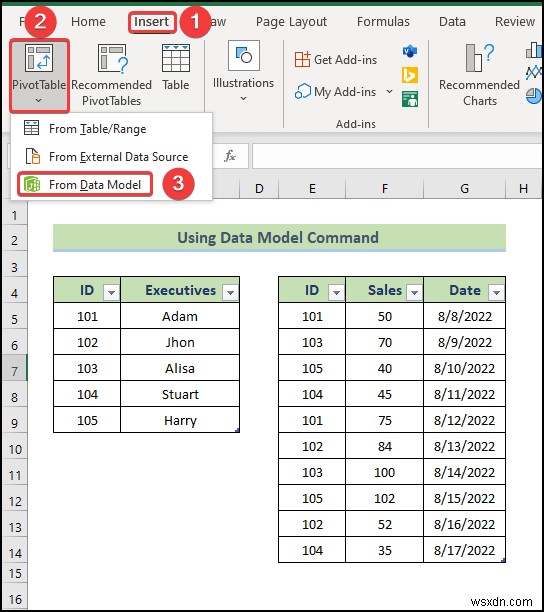Expand the Illustrations dropdown chevron

tap(244, 98)
